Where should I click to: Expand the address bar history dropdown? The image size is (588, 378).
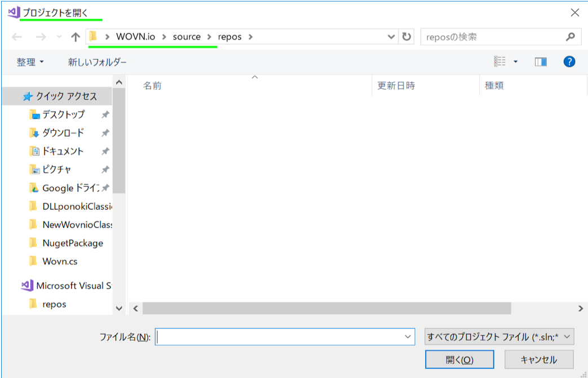click(391, 37)
